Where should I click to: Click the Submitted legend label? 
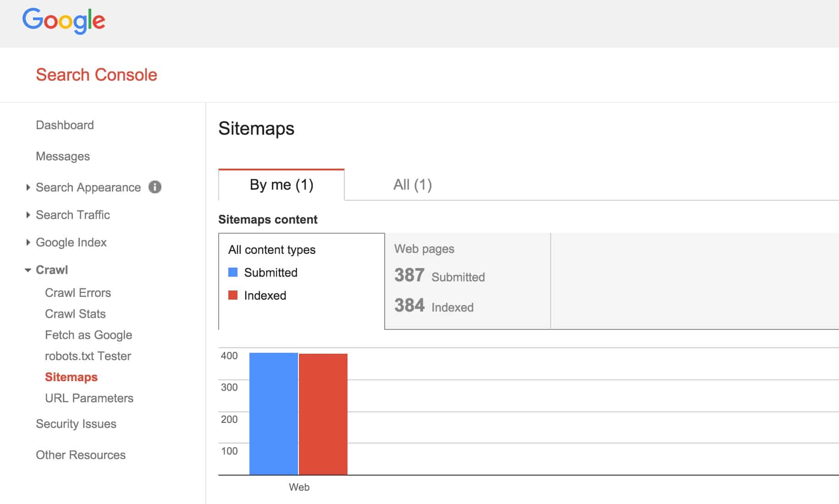270,273
